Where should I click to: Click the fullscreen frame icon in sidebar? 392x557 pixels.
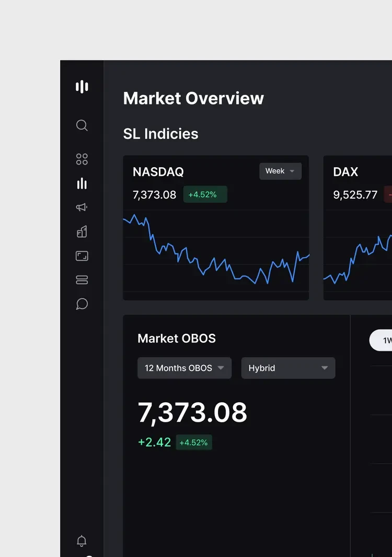click(x=82, y=256)
